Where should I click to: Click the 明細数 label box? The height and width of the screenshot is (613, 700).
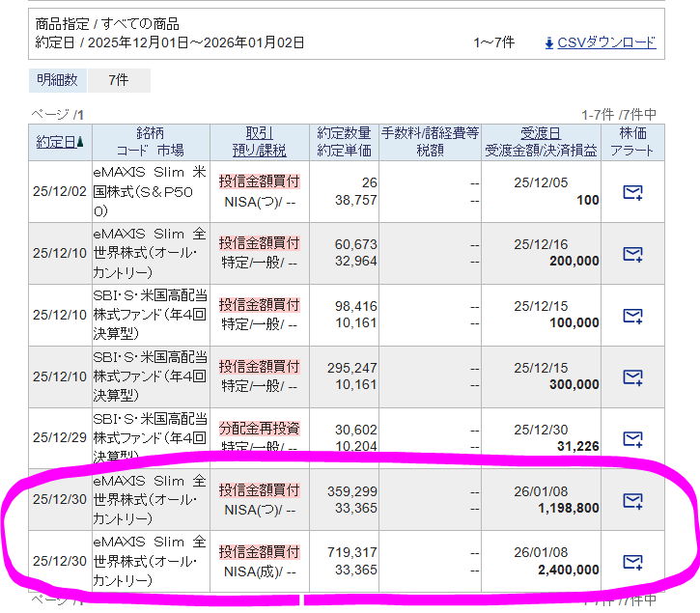58,80
